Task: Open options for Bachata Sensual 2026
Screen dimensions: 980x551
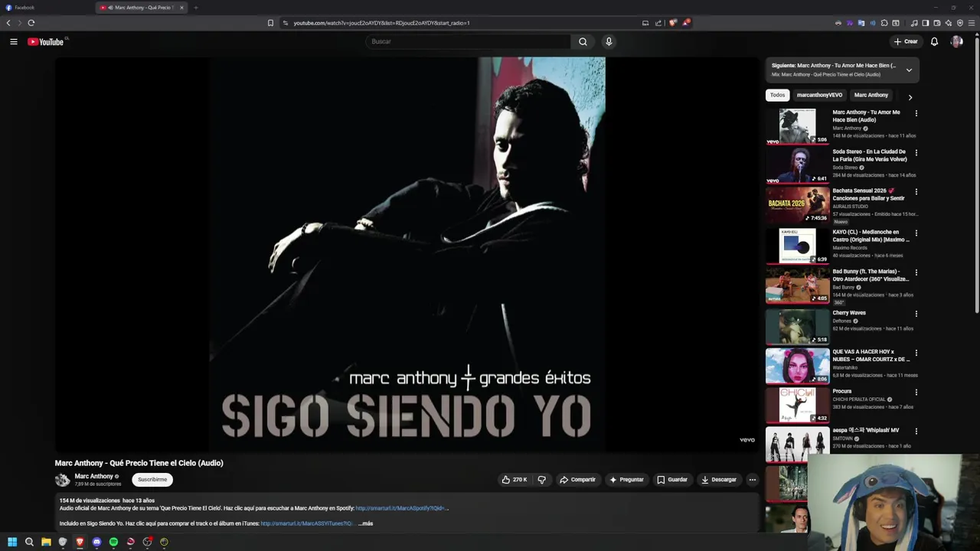Action: (x=916, y=191)
